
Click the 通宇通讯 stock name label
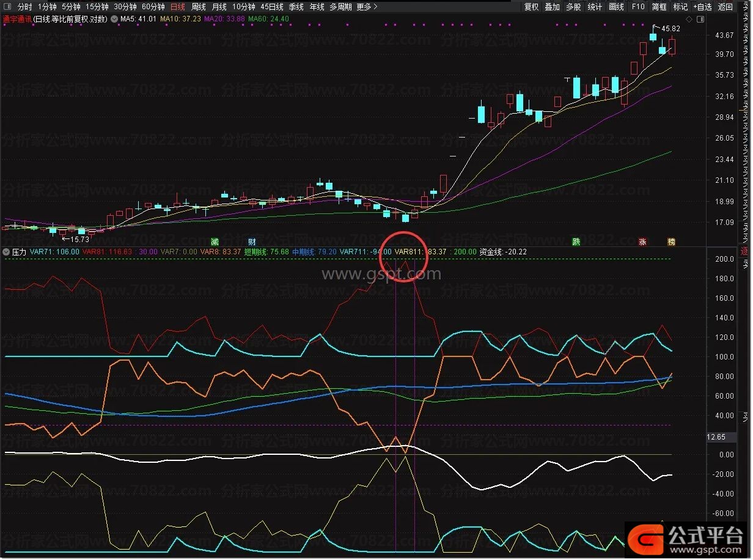pyautogui.click(x=17, y=19)
